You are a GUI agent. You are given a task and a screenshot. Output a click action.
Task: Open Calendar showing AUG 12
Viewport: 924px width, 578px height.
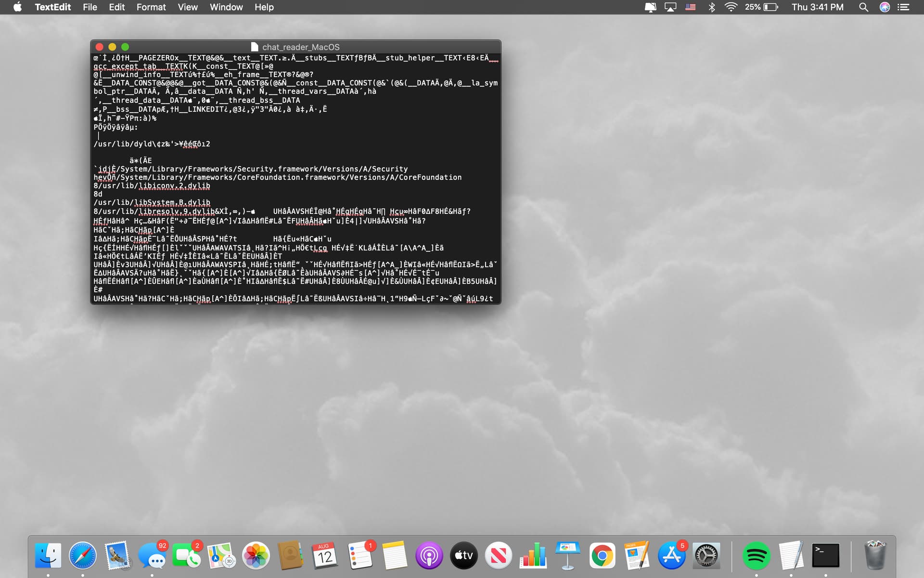pos(325,555)
